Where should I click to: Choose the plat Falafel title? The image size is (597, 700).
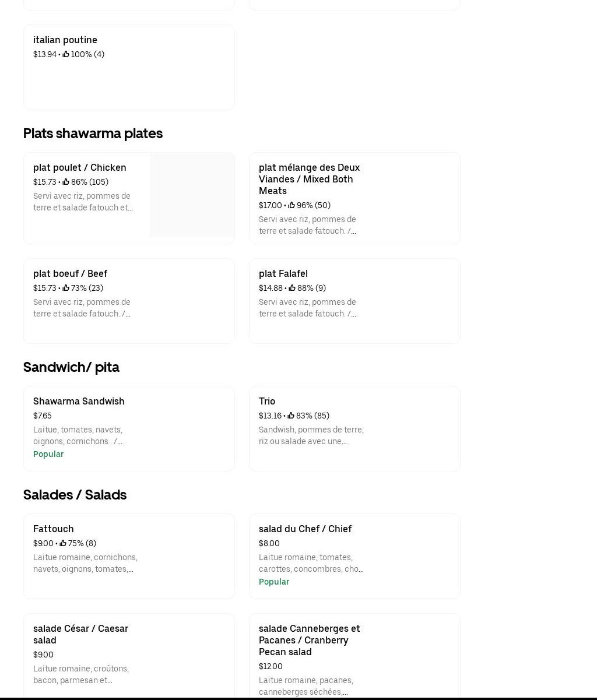tap(283, 273)
